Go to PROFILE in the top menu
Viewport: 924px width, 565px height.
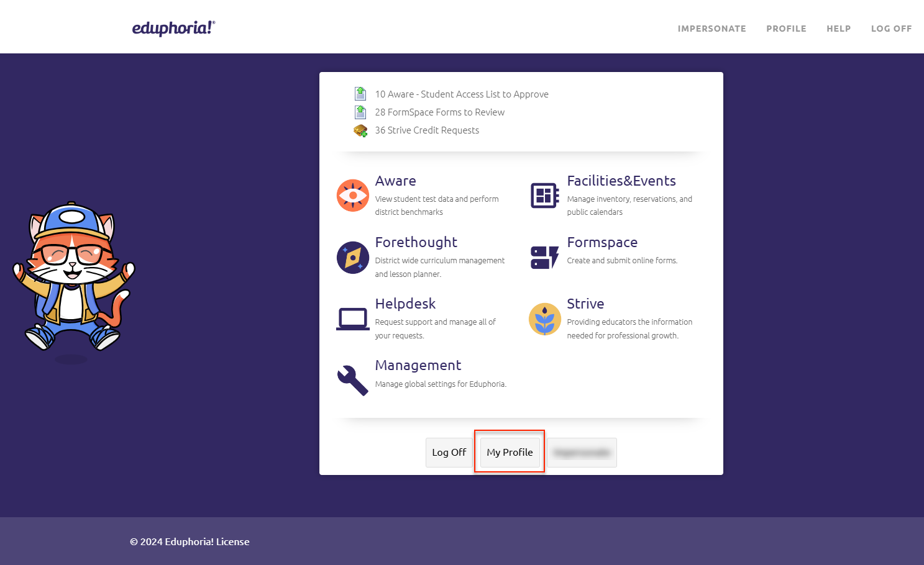click(786, 29)
